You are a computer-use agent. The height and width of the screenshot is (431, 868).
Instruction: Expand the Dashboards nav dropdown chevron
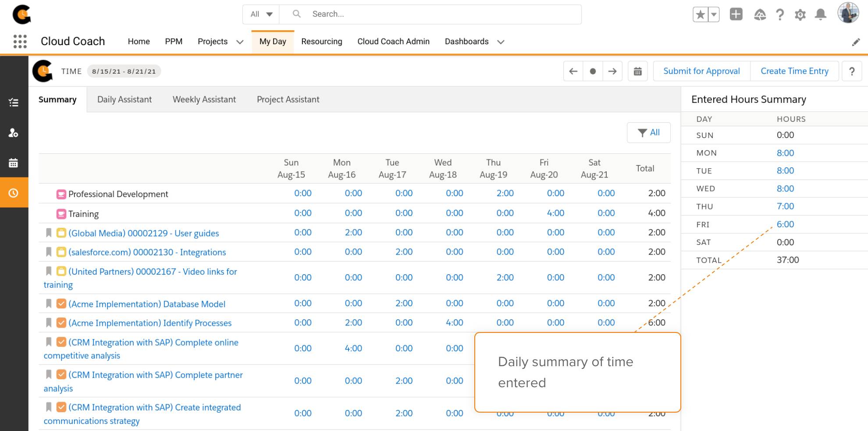coord(501,42)
